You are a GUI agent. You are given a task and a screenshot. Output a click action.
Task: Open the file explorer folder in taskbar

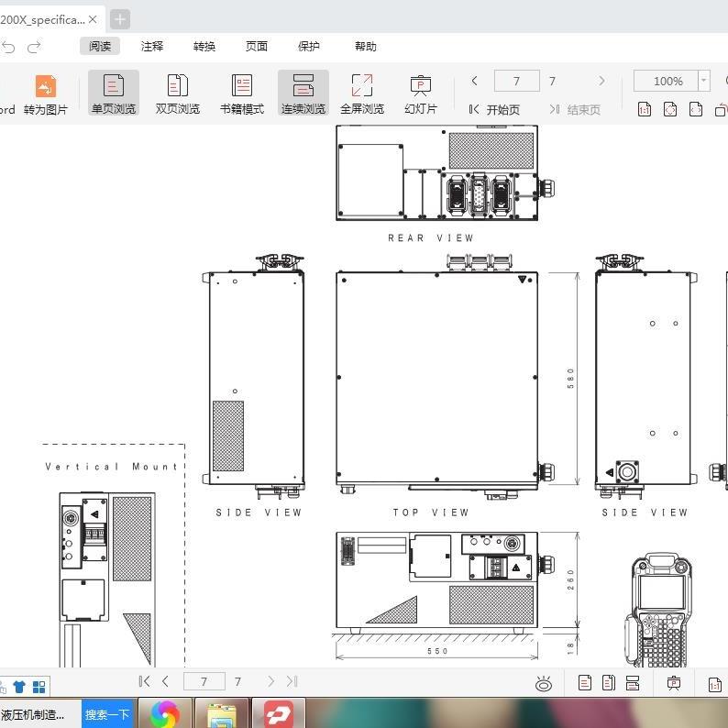222,714
